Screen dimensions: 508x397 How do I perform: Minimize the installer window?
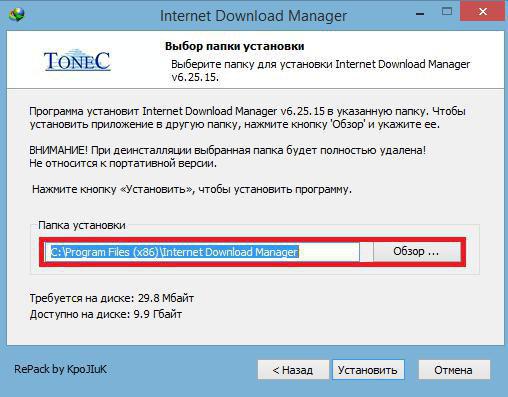420,14
